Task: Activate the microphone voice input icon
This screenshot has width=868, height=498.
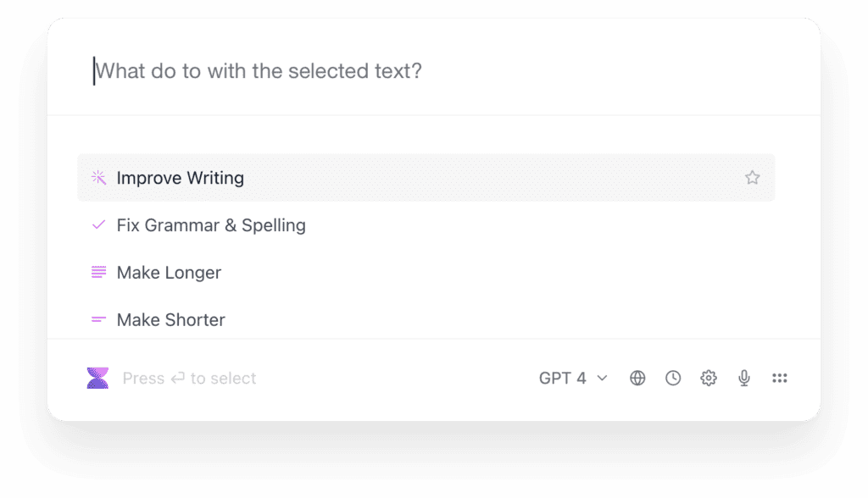Action: pyautogui.click(x=744, y=378)
